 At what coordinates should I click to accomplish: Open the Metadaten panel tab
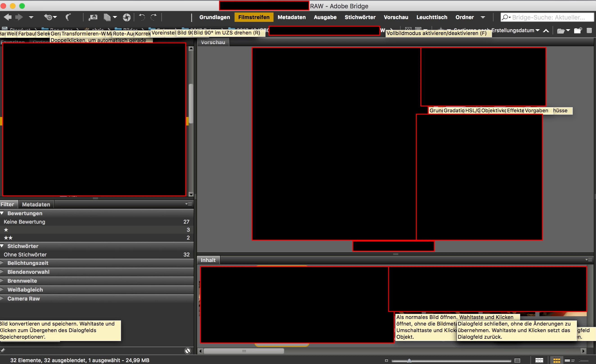(36, 204)
